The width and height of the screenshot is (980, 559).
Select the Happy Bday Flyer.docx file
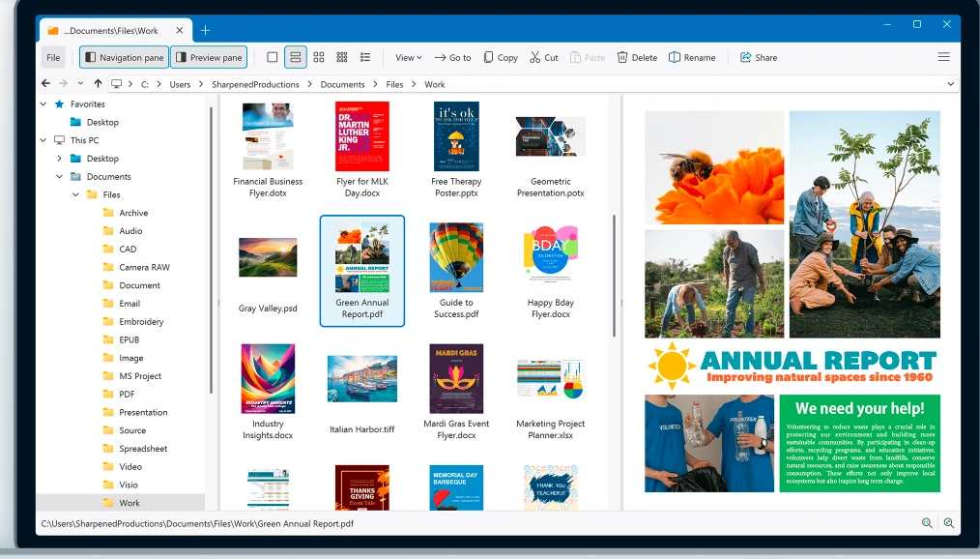[x=551, y=272]
